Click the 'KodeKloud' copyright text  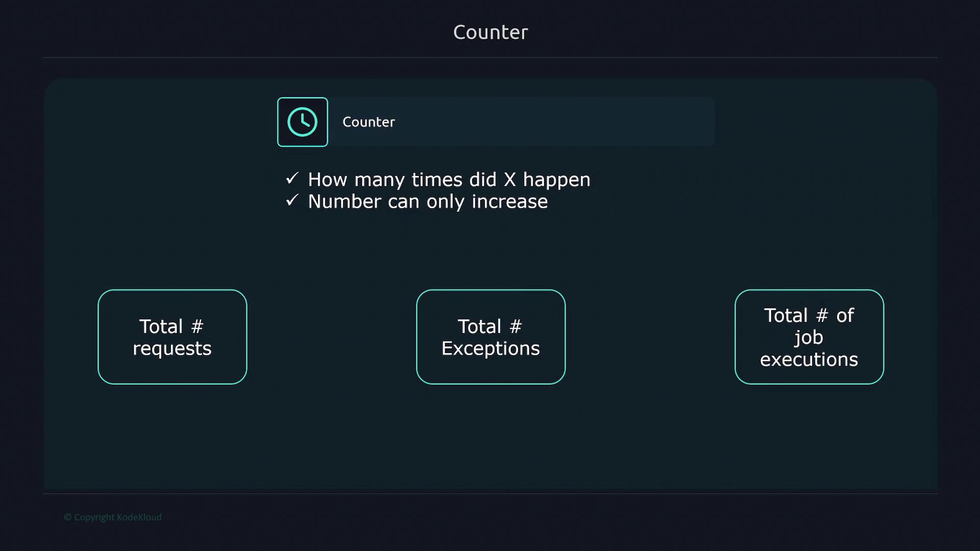[139, 517]
